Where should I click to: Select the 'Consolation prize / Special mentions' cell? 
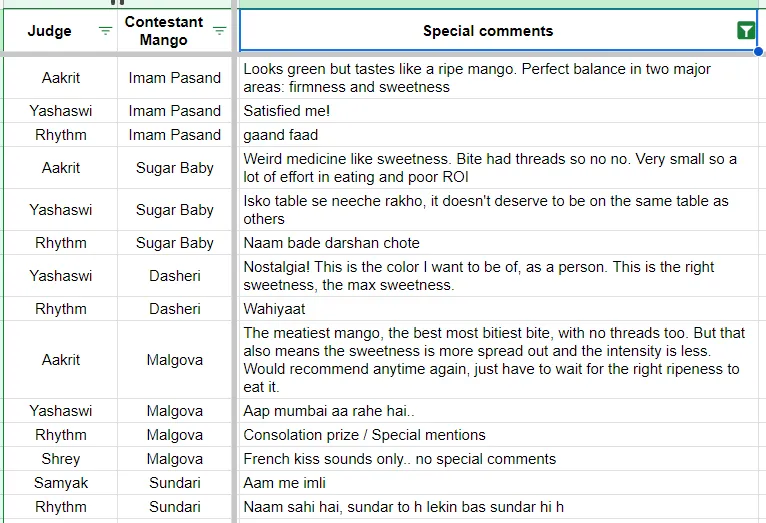pyautogui.click(x=498, y=435)
